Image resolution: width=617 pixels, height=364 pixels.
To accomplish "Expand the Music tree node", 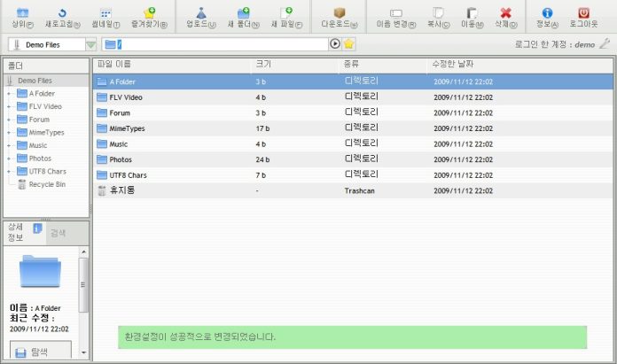I will pyautogui.click(x=9, y=145).
